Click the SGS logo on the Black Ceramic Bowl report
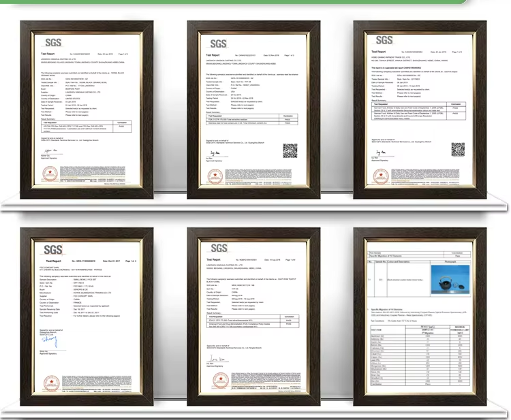 (x=52, y=43)
